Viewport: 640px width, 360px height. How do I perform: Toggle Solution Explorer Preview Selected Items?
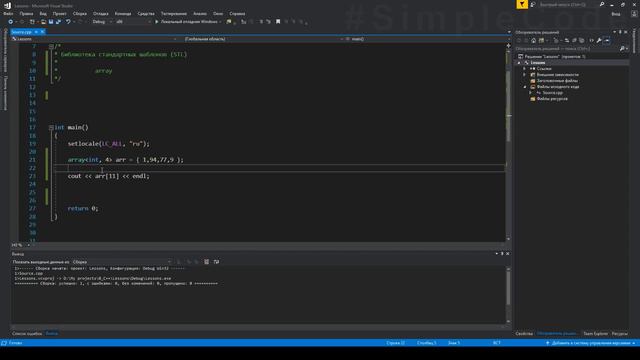pos(607,40)
